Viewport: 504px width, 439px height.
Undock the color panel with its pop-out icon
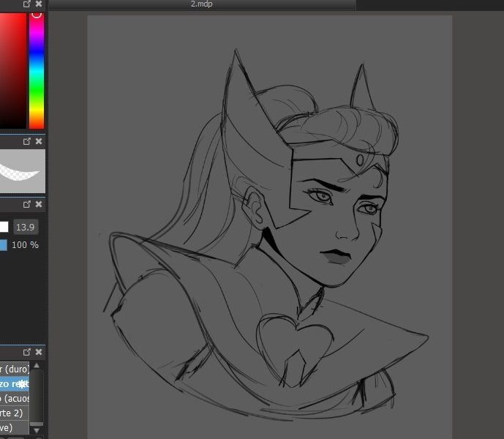point(27,4)
